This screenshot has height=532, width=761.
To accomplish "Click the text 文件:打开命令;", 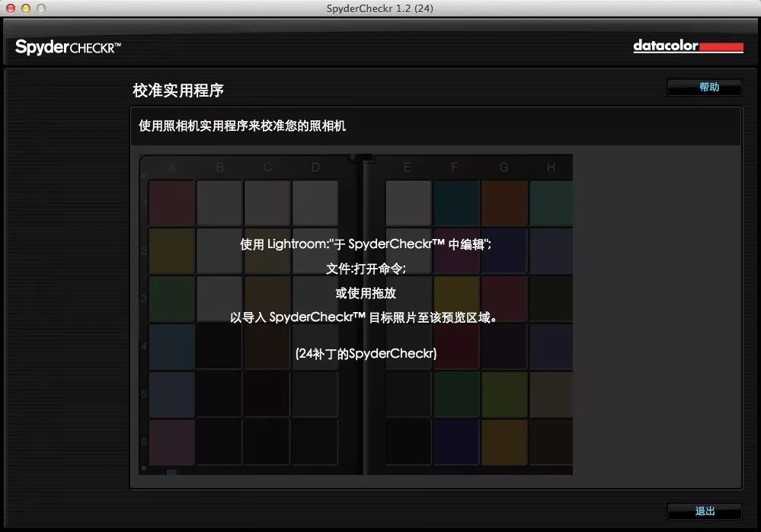I will 366,269.
